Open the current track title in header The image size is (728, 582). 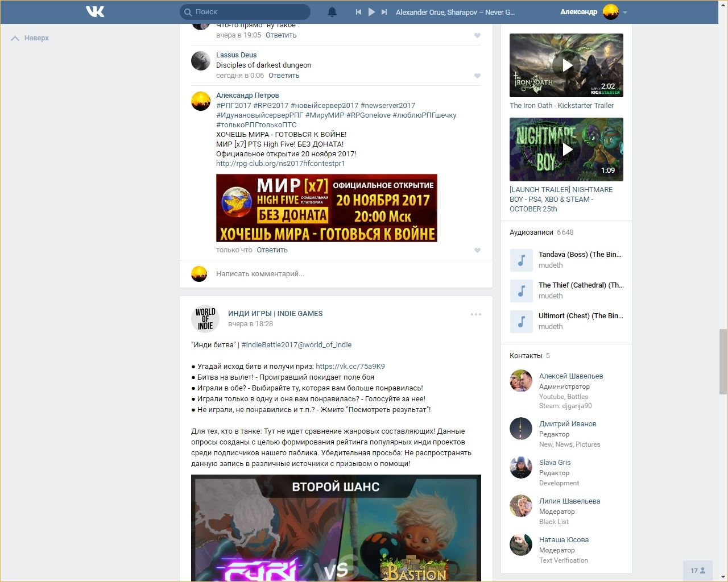(x=455, y=12)
